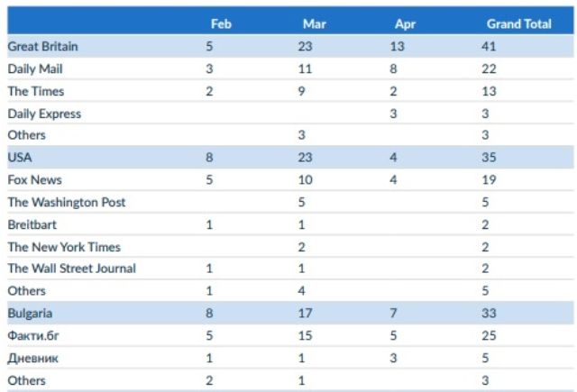
Task: Select The Washington Post row label
Action: [x=67, y=203]
